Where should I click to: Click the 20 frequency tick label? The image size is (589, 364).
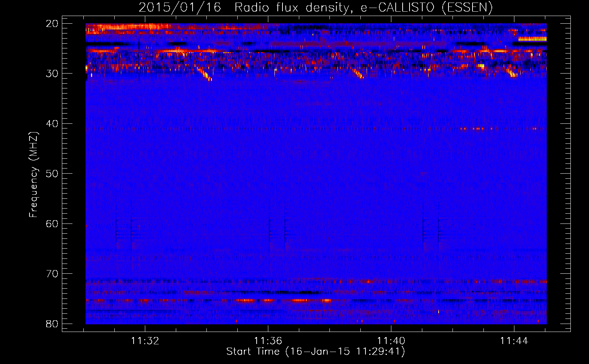(x=52, y=24)
